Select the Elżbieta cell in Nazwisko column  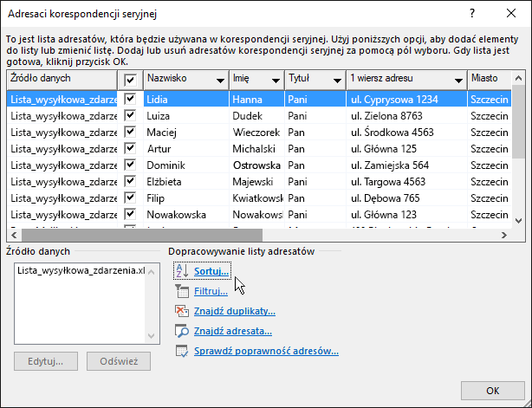[186, 182]
